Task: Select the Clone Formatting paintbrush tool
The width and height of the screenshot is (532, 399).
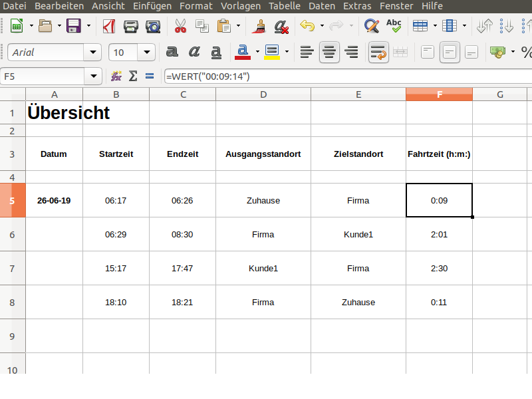Action: (259, 27)
